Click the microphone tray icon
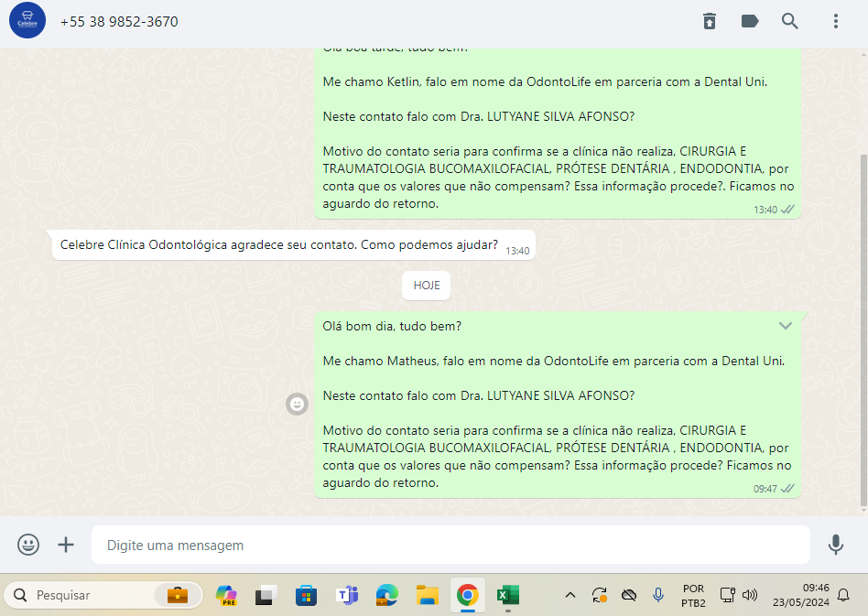 (x=658, y=595)
